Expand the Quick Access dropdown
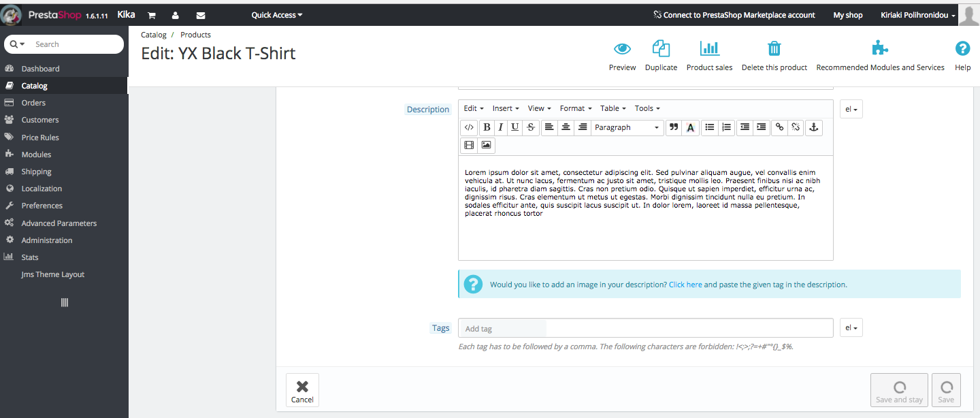This screenshot has height=418, width=980. pyautogui.click(x=277, y=15)
